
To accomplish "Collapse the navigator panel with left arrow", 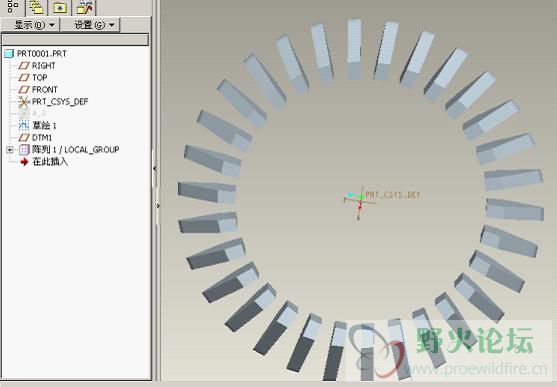I will 155,168.
